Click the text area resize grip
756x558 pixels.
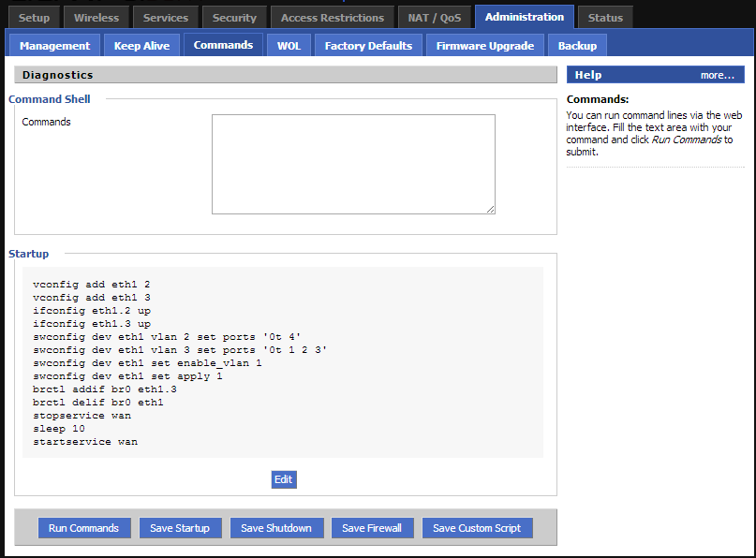pos(490,209)
